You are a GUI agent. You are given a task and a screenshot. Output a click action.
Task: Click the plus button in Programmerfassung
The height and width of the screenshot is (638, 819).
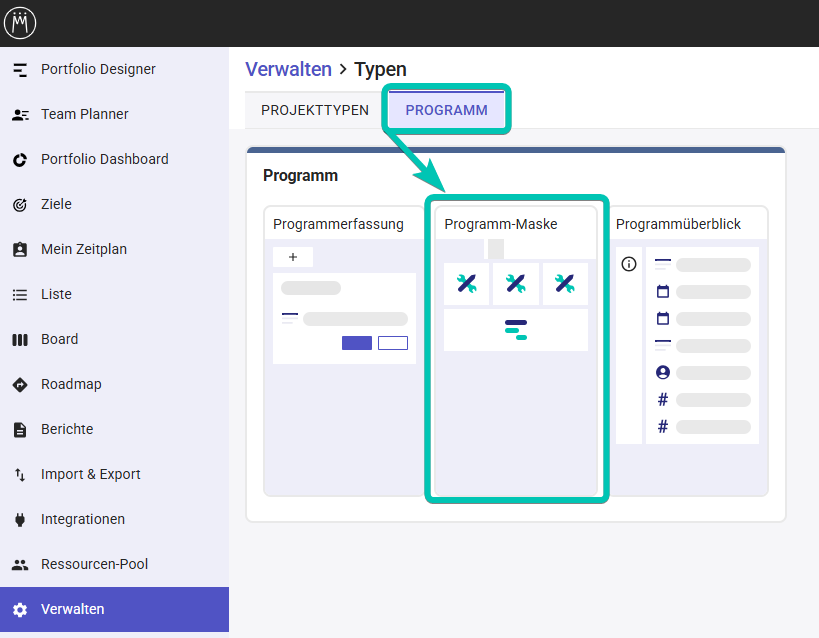(293, 257)
